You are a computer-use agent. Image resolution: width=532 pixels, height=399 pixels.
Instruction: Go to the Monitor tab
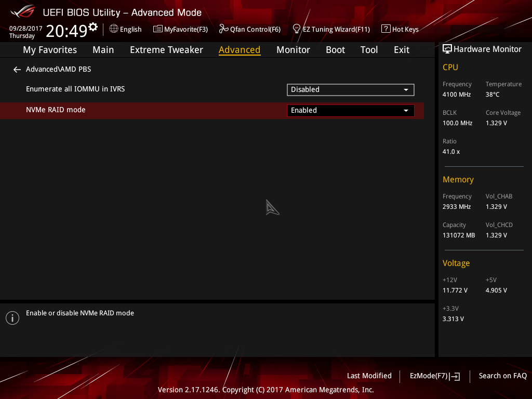point(293,50)
